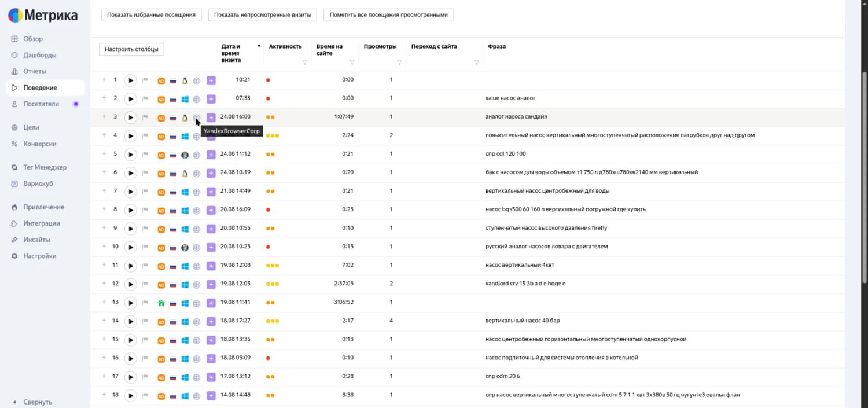Click the Windows OS icon in row 11
The height and width of the screenshot is (408, 868).
click(x=185, y=266)
